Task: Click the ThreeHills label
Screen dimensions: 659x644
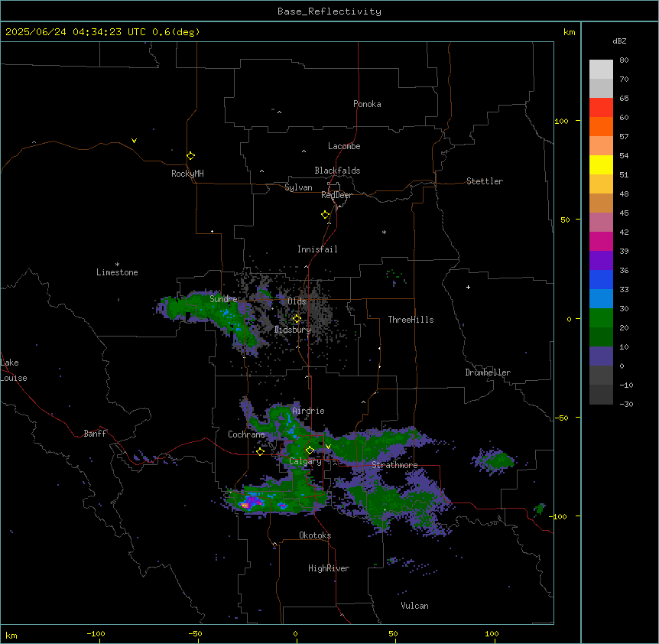Action: 411,320
